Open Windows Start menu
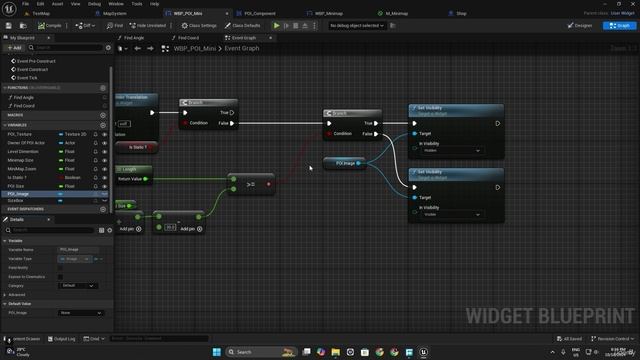Viewport: 640px width, 360px height. (x=217, y=352)
